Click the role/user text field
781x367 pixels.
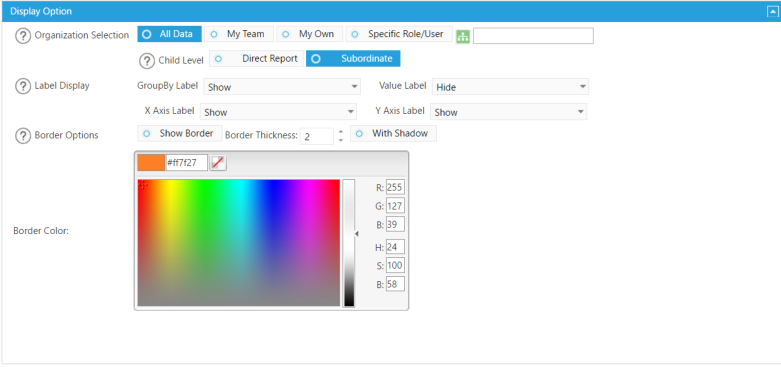pyautogui.click(x=533, y=36)
